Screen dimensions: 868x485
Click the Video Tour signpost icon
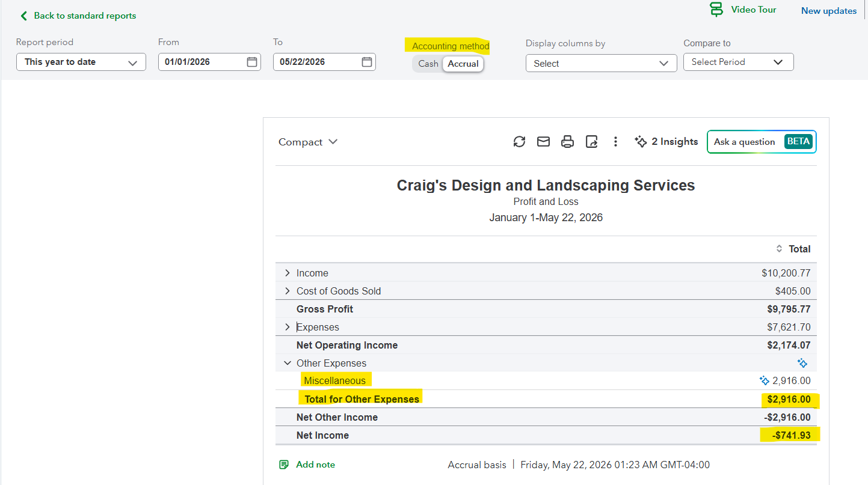tap(716, 10)
